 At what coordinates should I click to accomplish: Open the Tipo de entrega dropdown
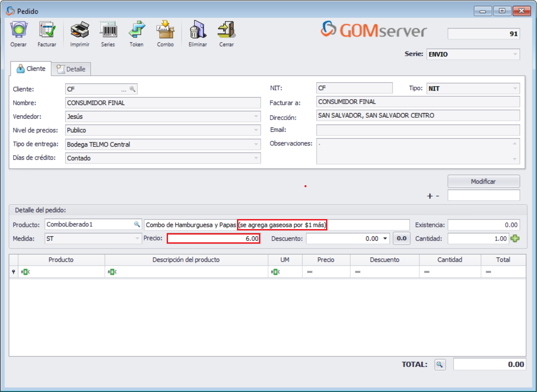coord(256,145)
